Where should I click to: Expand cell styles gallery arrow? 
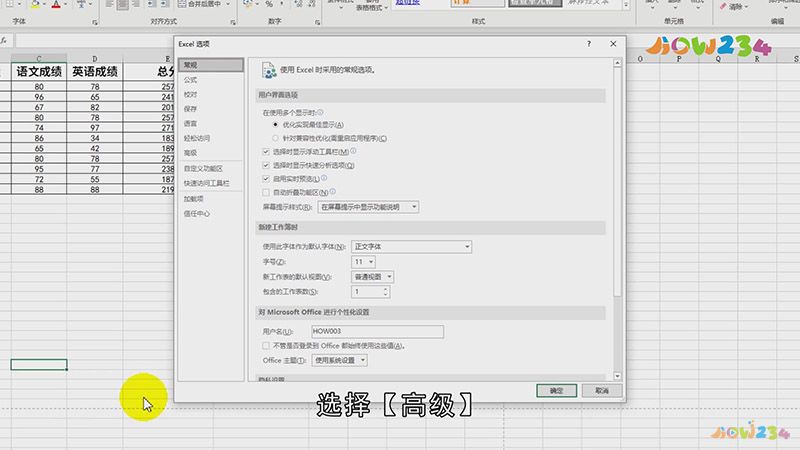pos(627,5)
